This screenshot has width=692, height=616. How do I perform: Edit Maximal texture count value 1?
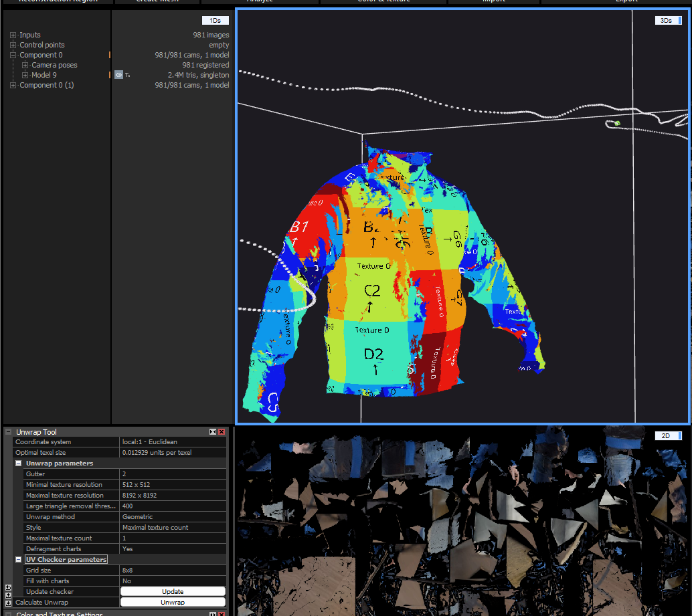[x=173, y=538]
